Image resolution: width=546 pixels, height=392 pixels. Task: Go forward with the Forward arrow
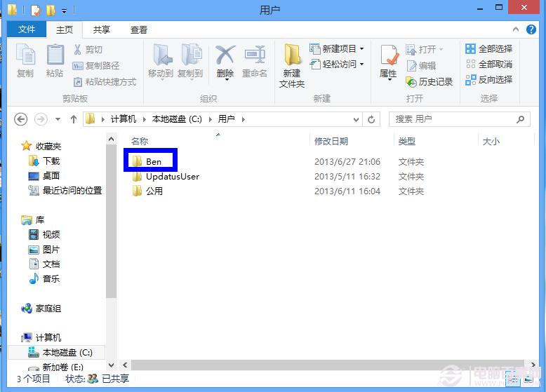tap(41, 119)
